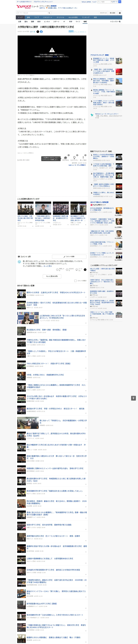
Task: Share the comment via X icon
Action: [85, 270]
